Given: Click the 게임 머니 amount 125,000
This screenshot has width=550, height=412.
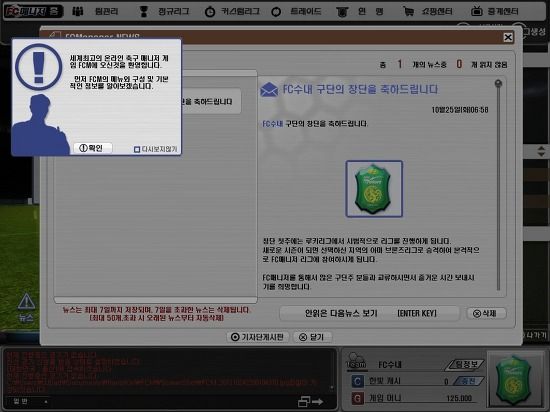Looking at the screenshot, I should [459, 398].
